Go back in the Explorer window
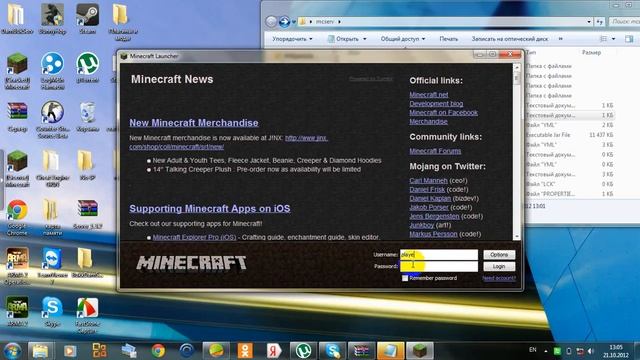Image resolution: width=640 pixels, height=360 pixels. point(271,21)
